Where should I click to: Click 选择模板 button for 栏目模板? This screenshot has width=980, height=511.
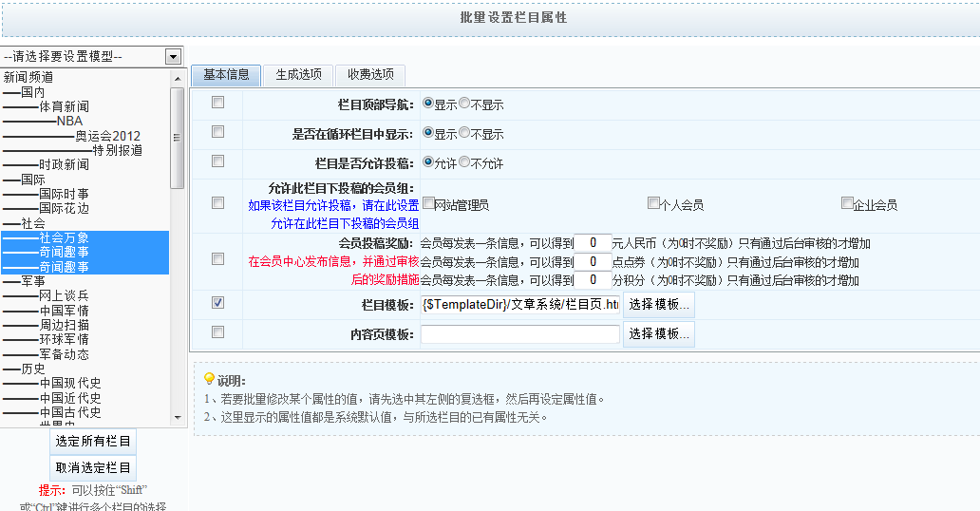pyautogui.click(x=658, y=305)
